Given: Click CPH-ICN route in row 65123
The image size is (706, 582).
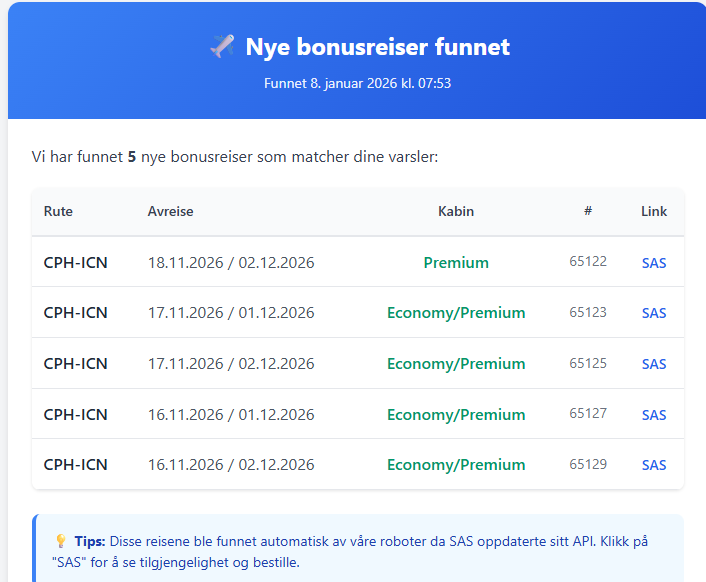Looking at the screenshot, I should pyautogui.click(x=76, y=313).
